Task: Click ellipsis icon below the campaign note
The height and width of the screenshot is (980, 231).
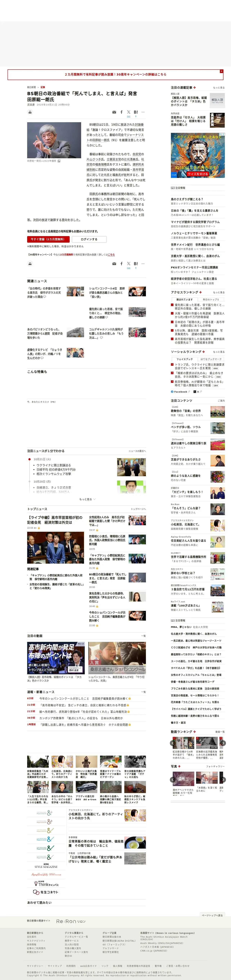Action: point(143,264)
